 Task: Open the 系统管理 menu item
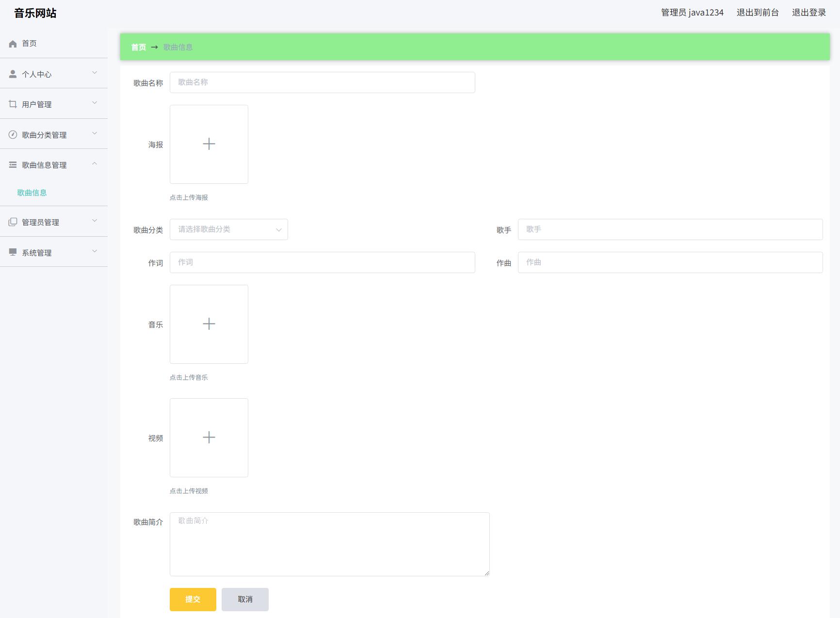pos(54,252)
